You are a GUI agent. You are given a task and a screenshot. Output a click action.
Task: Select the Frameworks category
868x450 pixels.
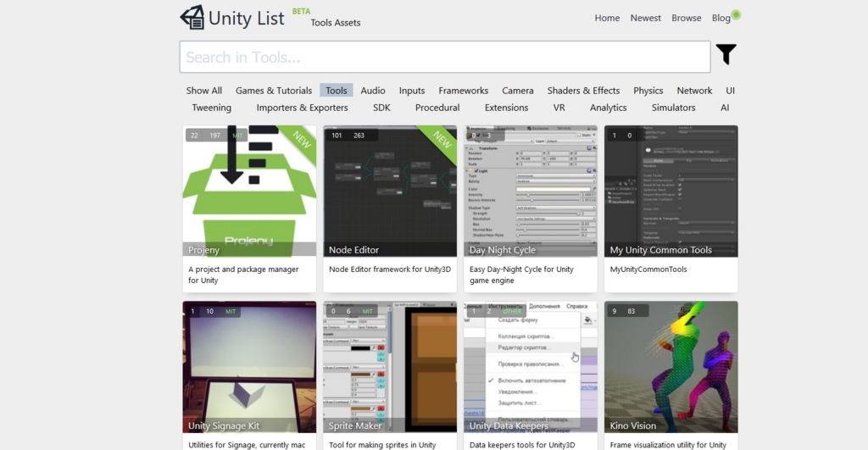point(464,90)
